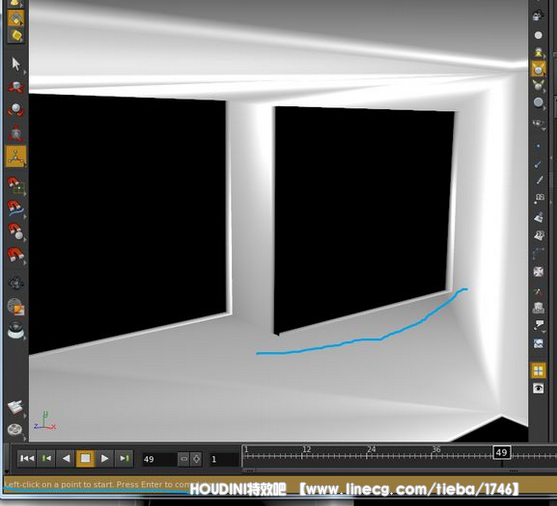Click the blue picture background image icon
Viewport: 557px width, 506px height.
pyautogui.click(x=539, y=343)
